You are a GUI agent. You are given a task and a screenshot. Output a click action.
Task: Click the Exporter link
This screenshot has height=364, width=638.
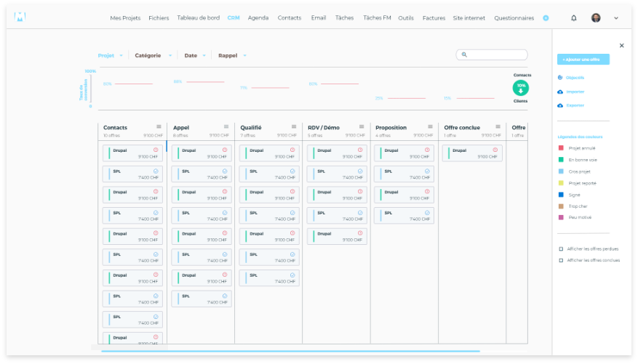point(575,105)
